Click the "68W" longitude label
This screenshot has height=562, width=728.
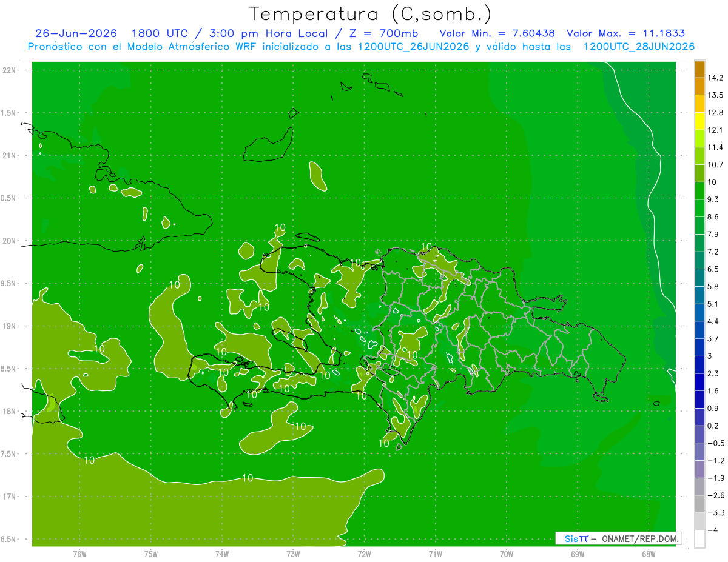click(649, 554)
